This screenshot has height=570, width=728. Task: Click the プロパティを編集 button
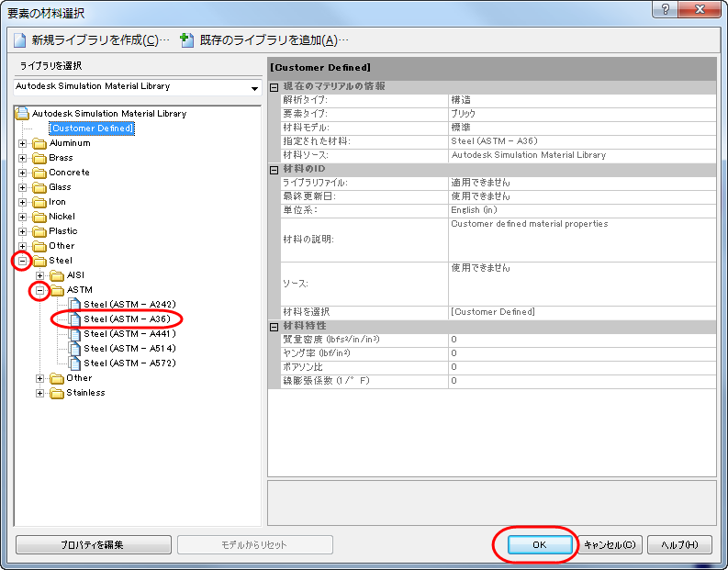tap(94, 544)
